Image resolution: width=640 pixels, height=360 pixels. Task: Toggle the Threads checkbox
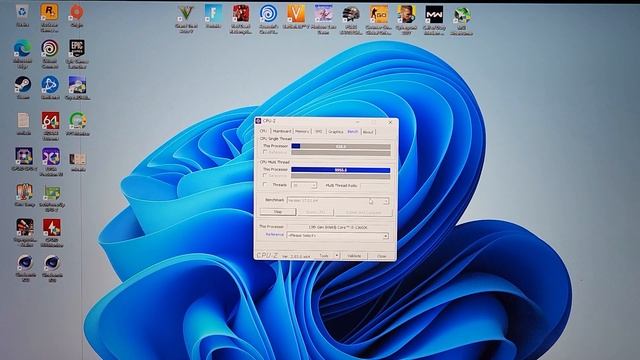(x=265, y=185)
